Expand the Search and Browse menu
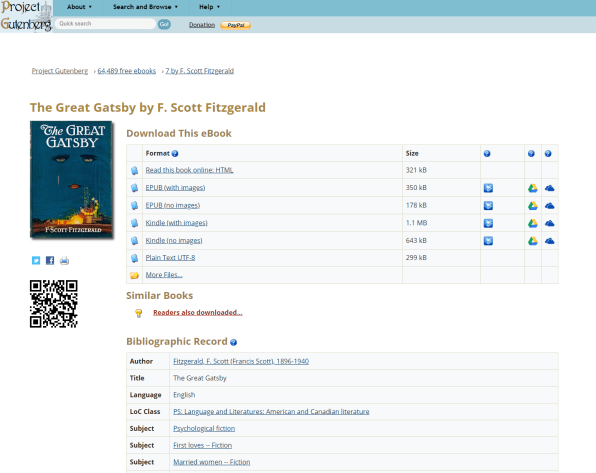The image size is (596, 473). click(x=145, y=7)
